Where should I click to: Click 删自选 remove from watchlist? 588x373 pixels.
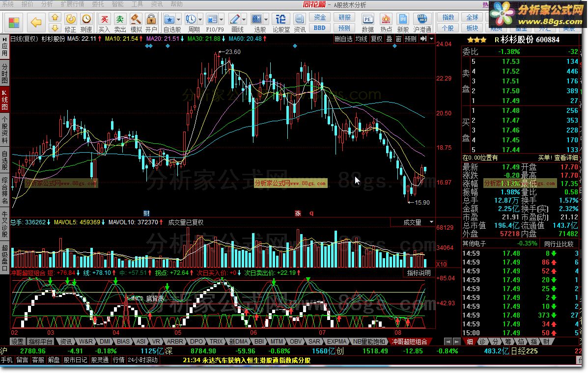click(343, 39)
